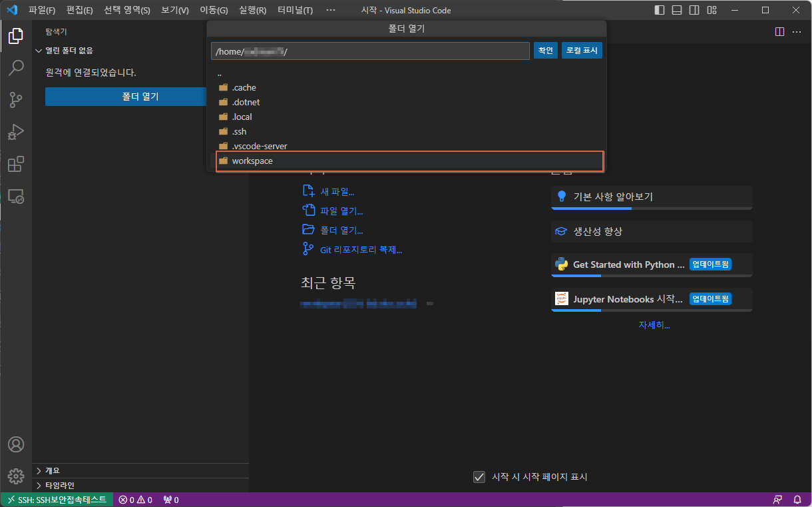Open the 보기(V) menu
This screenshot has height=507, width=812.
point(175,10)
